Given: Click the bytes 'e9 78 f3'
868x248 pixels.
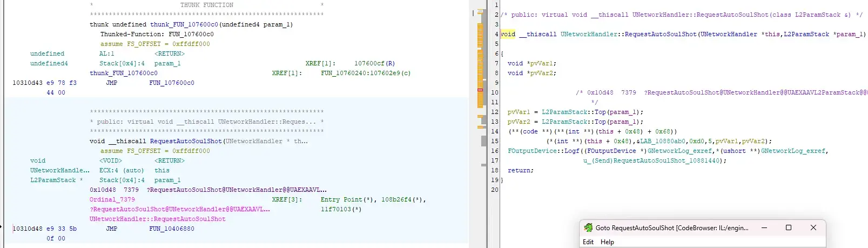Looking at the screenshot, I should 62,83.
